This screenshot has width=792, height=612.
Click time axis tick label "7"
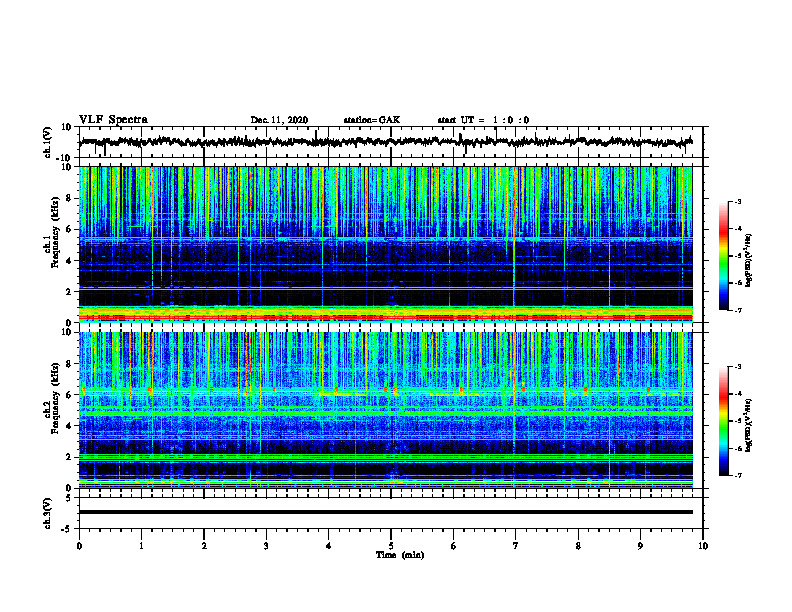[x=516, y=546]
